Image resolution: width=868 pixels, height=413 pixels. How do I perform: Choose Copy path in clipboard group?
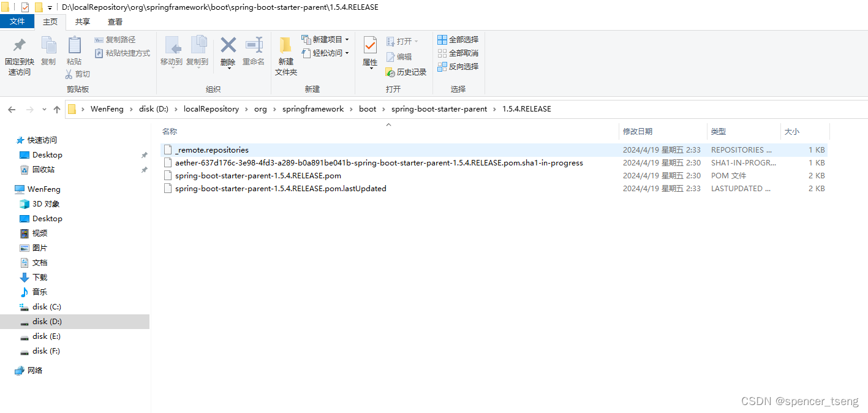coord(115,40)
